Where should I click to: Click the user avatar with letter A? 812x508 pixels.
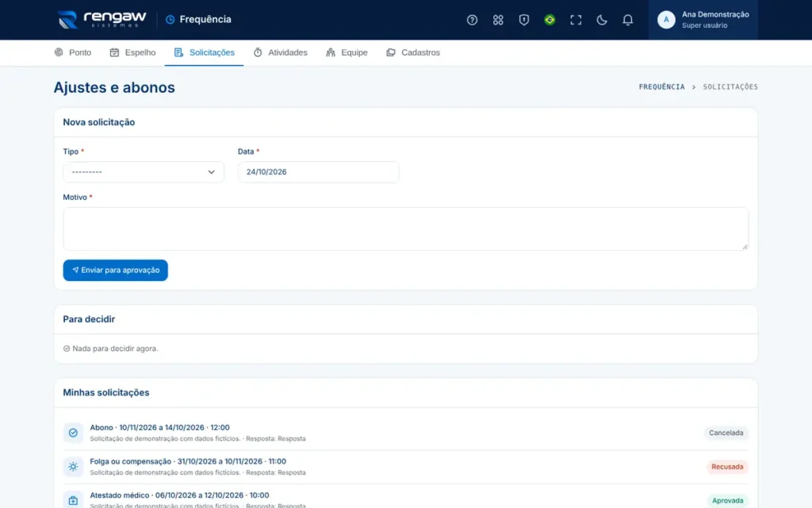pos(666,20)
